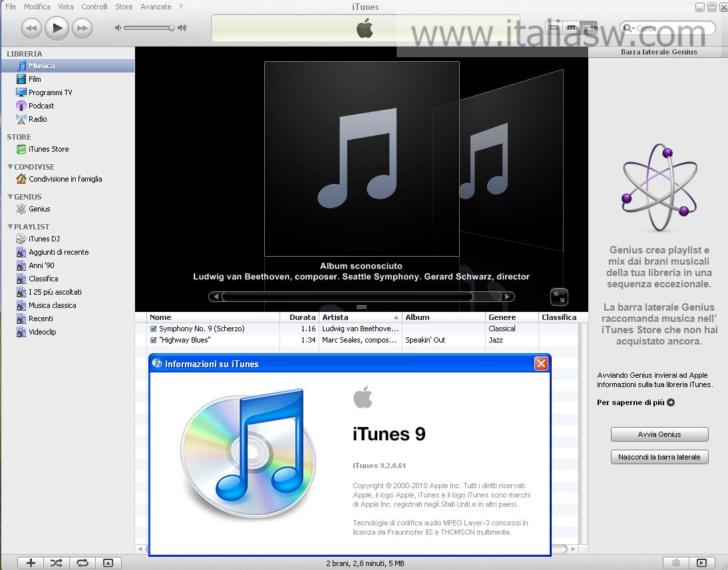Toggle the Genius sidebar arrow button
728x570 pixels.
[702, 563]
